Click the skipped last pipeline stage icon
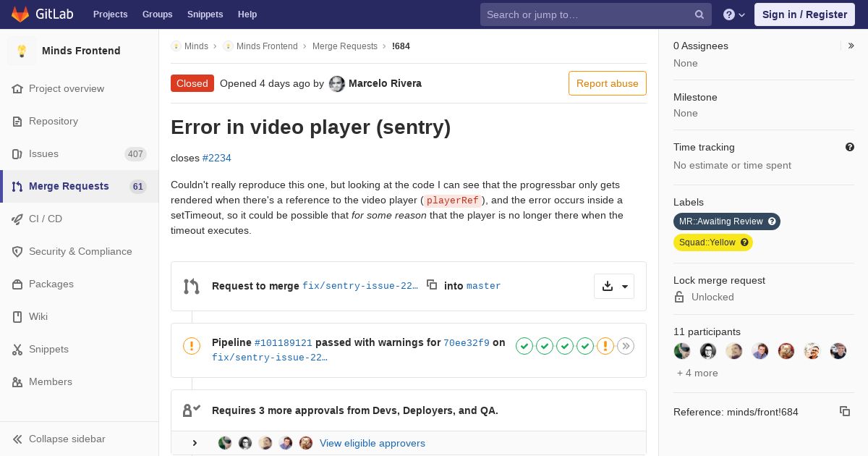 click(x=626, y=346)
